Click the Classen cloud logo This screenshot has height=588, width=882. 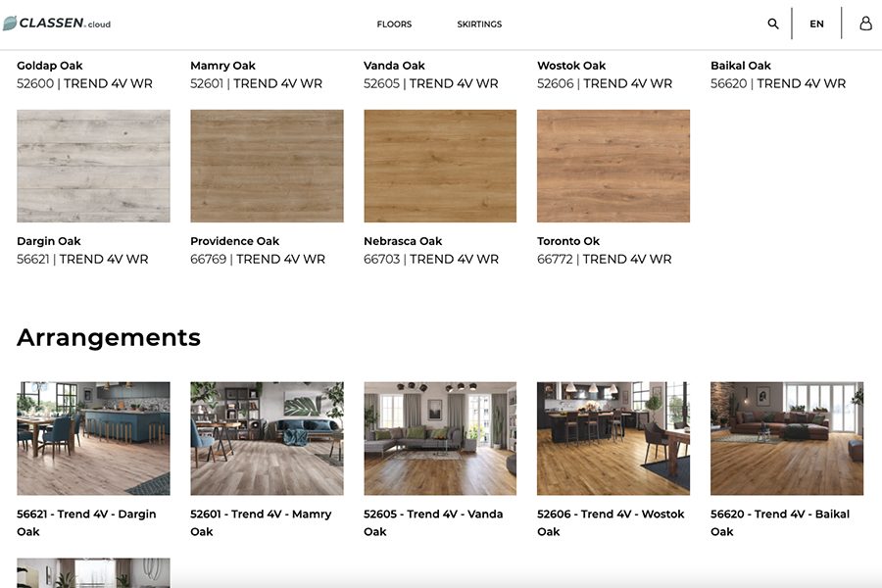coord(57,24)
